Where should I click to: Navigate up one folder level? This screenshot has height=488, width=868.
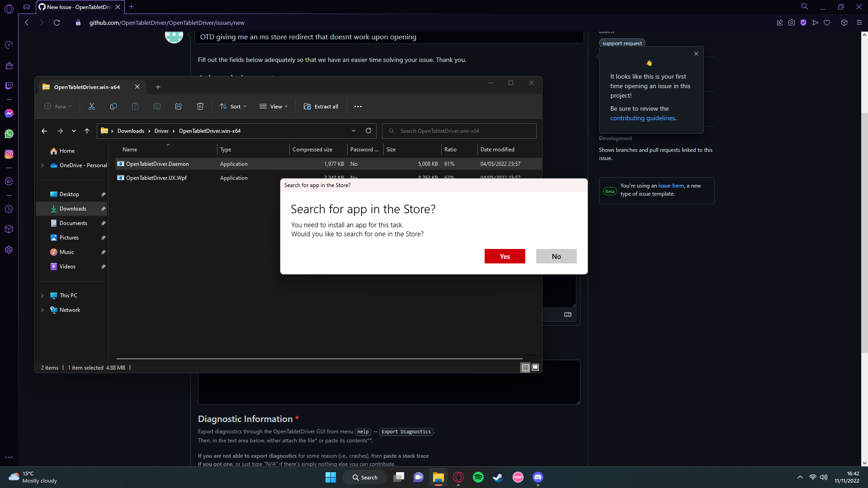(x=87, y=131)
